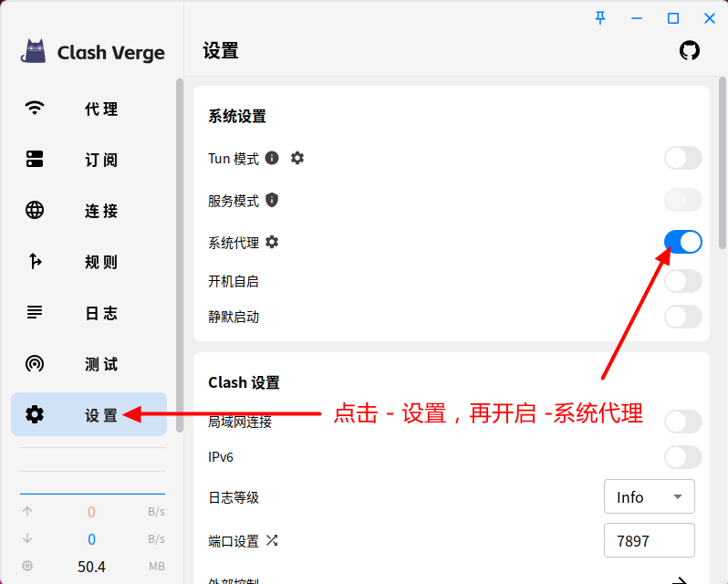Open 系统代理 gear settings
This screenshot has width=728, height=584.
click(272, 242)
